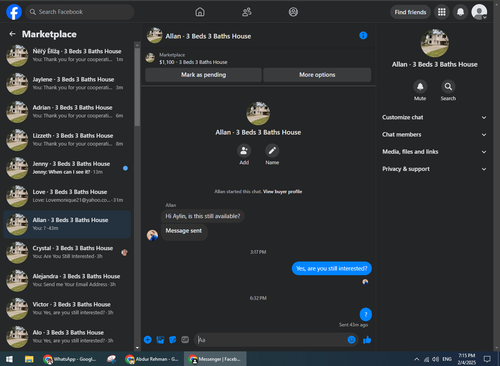
Task: Open the Alo conversation
Action: [x=67, y=337]
